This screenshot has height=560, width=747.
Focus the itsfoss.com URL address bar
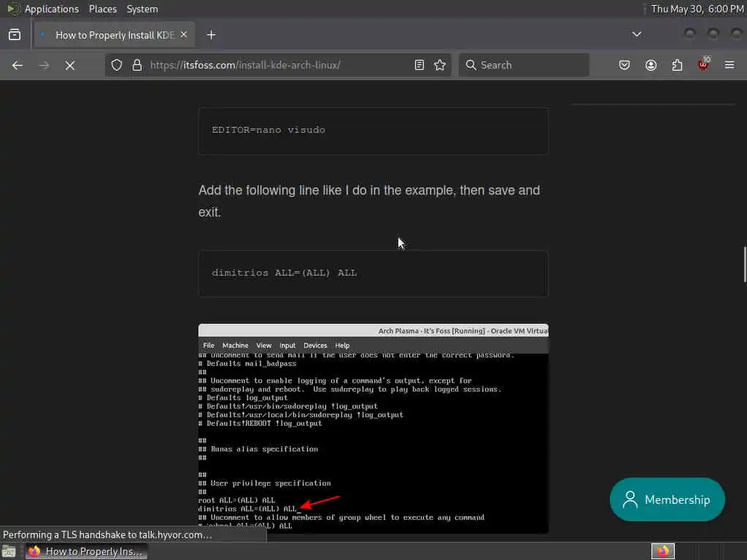[278, 65]
